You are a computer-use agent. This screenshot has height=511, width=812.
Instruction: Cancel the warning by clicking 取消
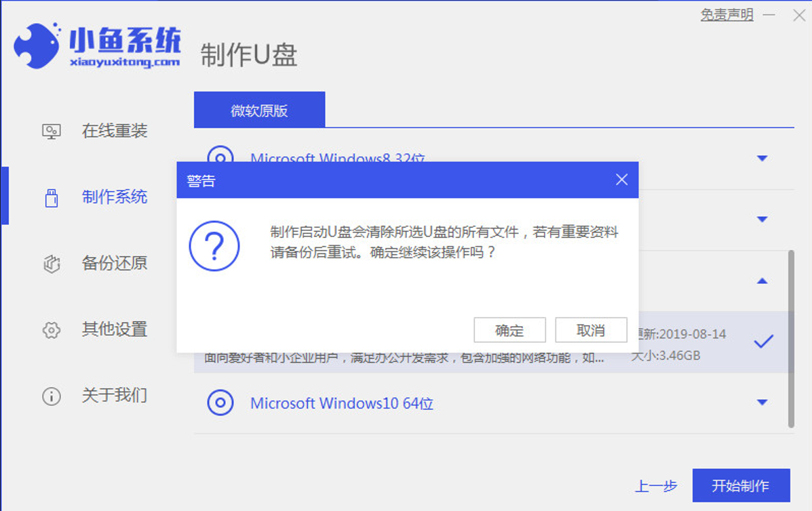[x=591, y=330]
